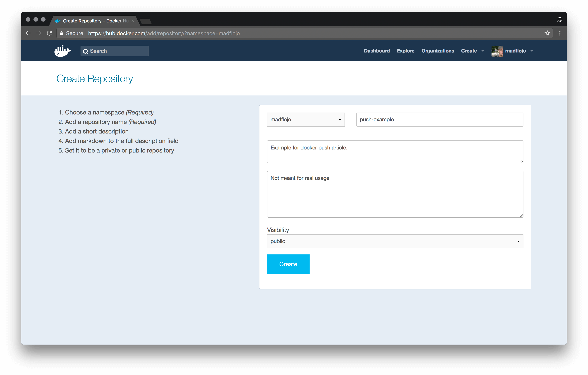
Task: Click the Search field in the navbar
Action: [x=115, y=51]
